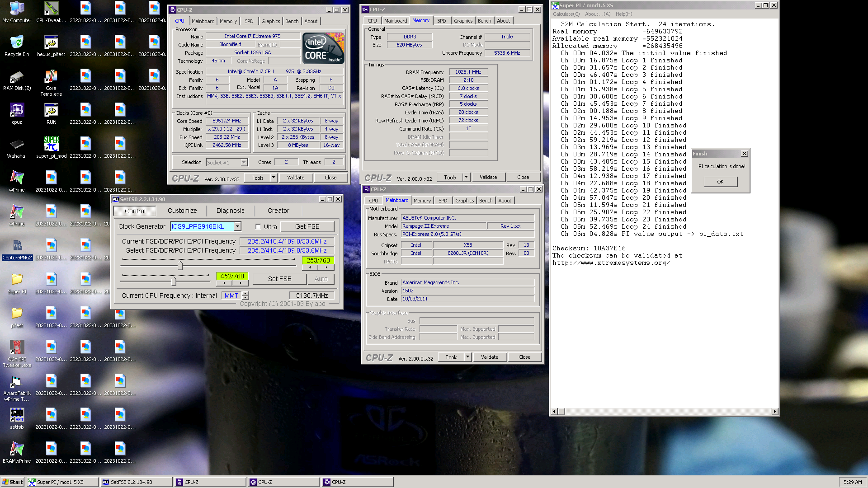Open Bench tab in CPU-Z Memory window

point(484,21)
